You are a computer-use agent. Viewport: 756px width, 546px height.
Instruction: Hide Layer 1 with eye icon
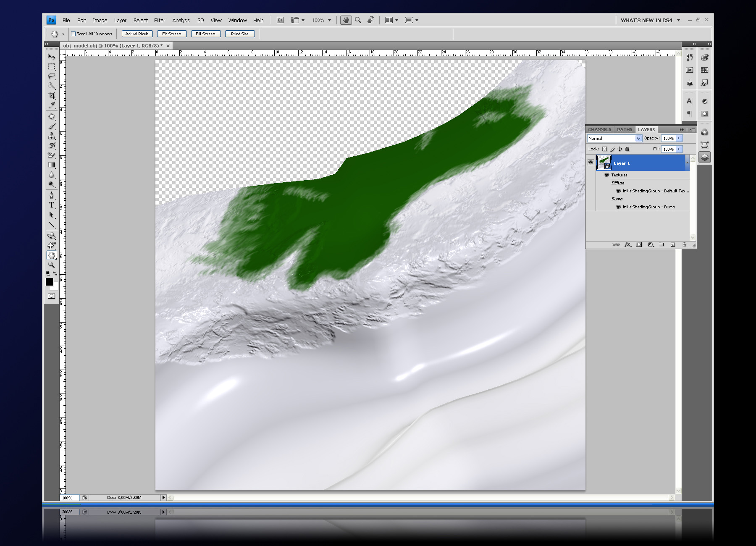click(x=591, y=163)
